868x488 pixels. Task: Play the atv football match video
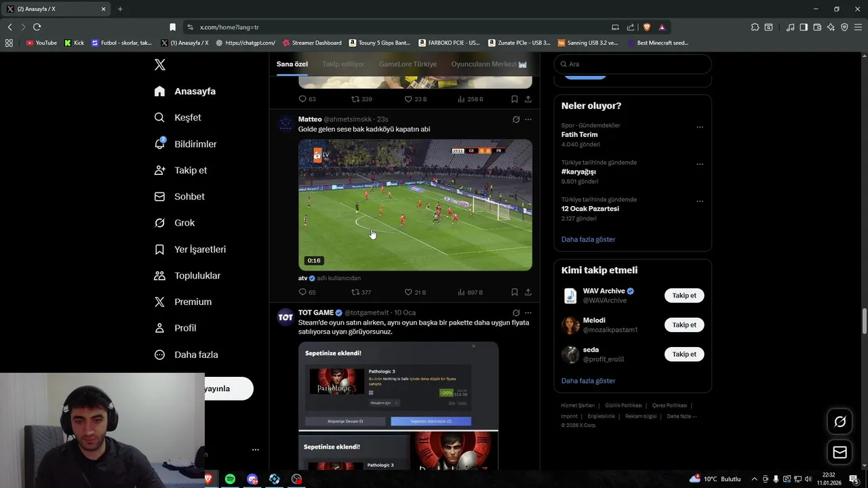coord(415,205)
